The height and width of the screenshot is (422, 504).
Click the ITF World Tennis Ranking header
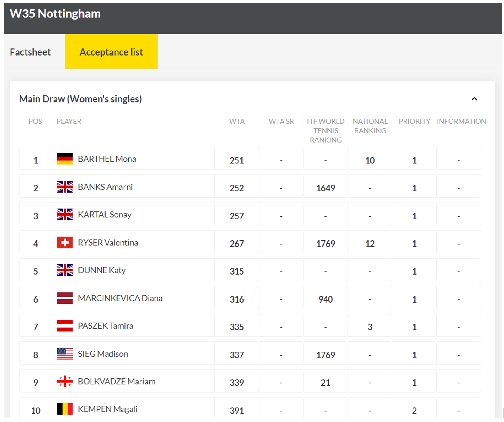pyautogui.click(x=326, y=131)
